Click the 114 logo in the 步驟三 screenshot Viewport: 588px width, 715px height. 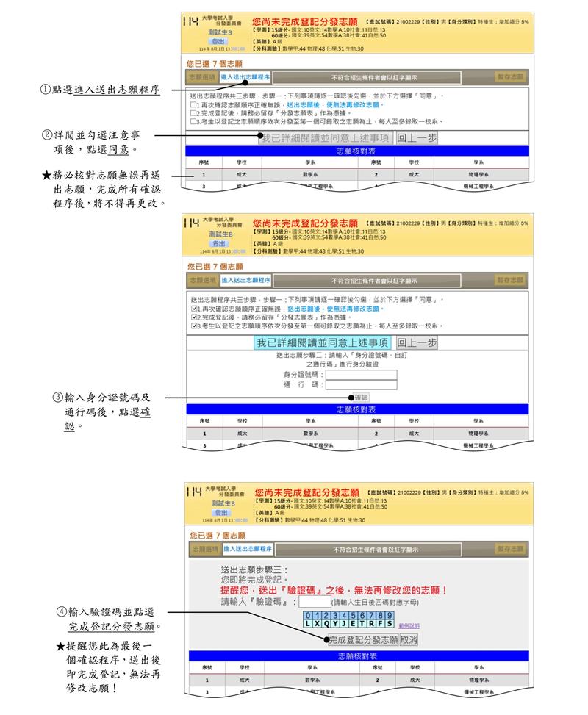[x=194, y=492]
